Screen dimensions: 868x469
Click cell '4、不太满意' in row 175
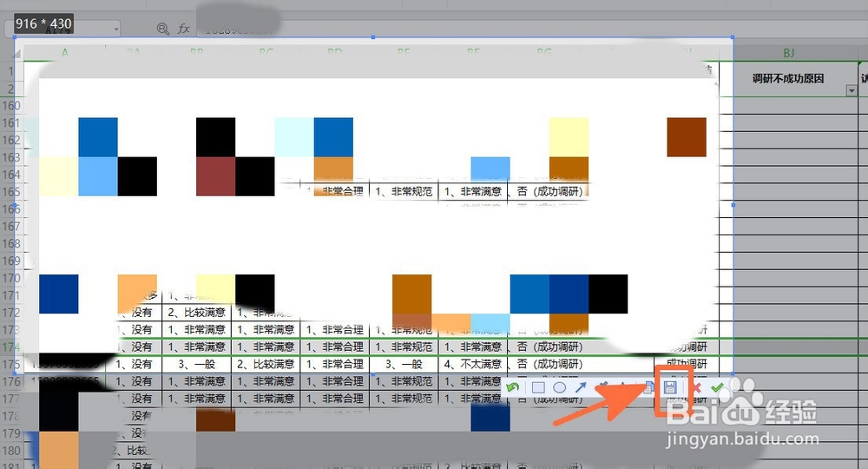473,365
